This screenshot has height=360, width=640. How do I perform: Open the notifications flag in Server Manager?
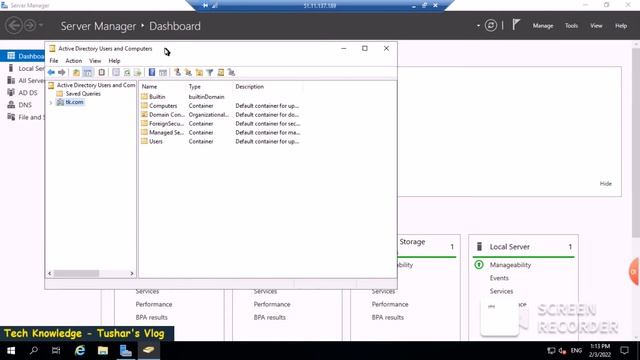516,25
